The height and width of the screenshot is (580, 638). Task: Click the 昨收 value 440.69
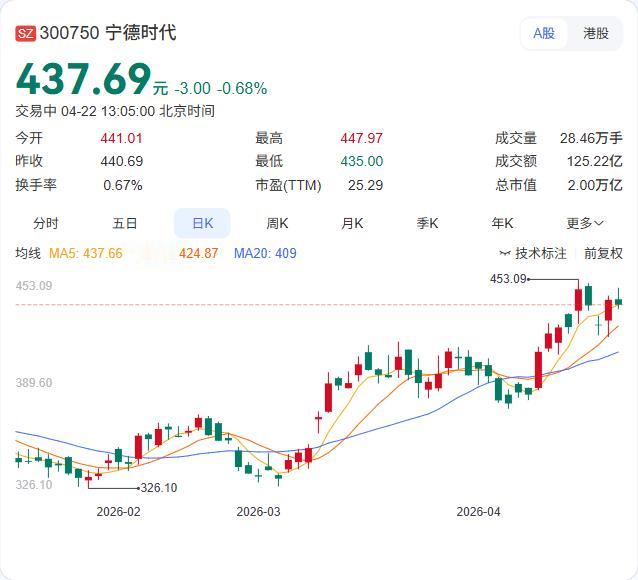click(x=122, y=162)
